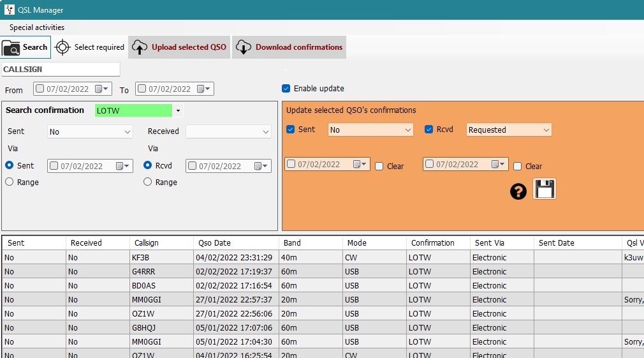Click the 40m band cell
644x358 pixels.
point(311,258)
